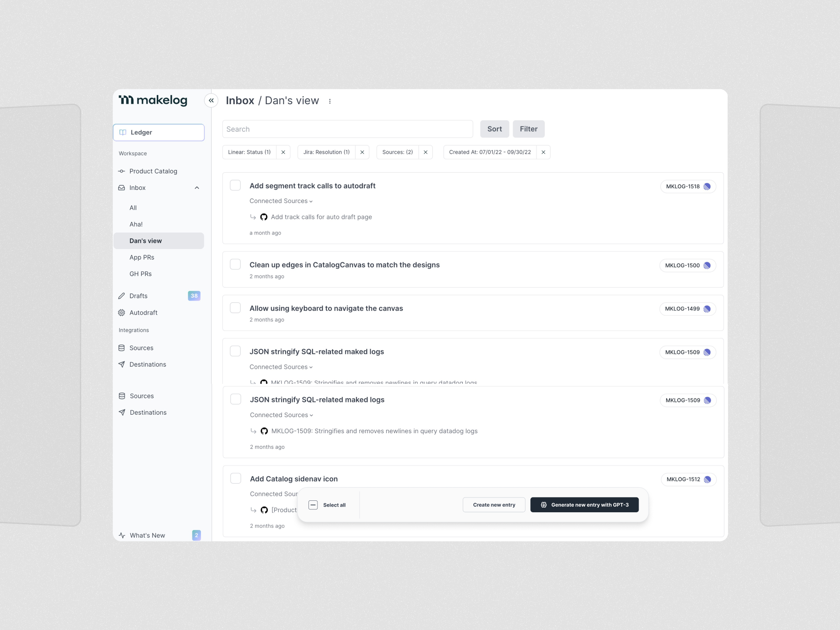Toggle the 'Select all' checkbox

tap(313, 505)
